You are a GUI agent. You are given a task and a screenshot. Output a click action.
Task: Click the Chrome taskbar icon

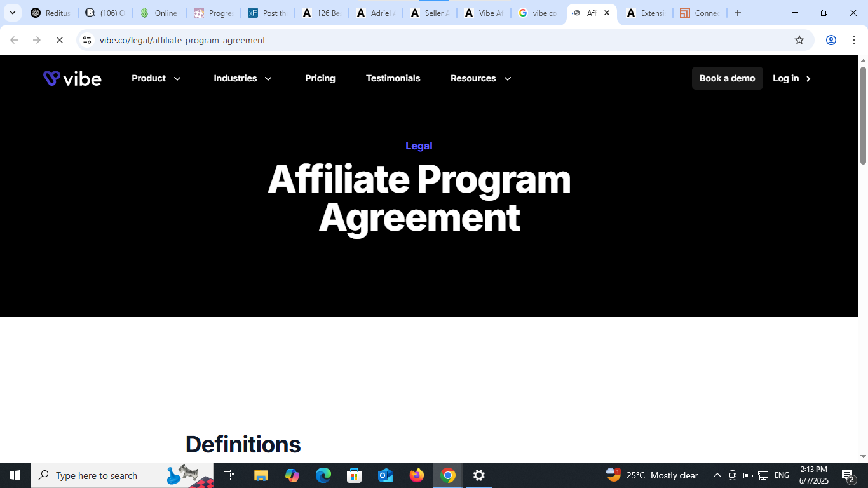click(x=448, y=475)
